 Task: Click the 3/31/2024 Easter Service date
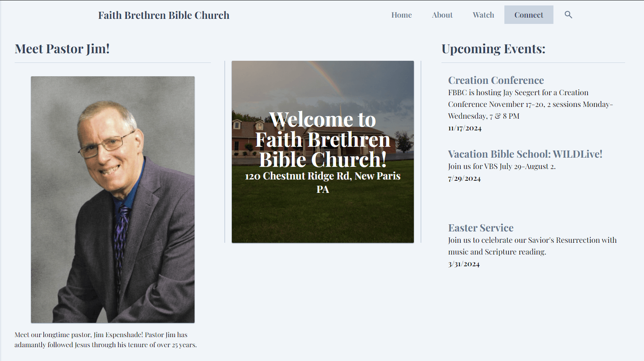coord(463,264)
